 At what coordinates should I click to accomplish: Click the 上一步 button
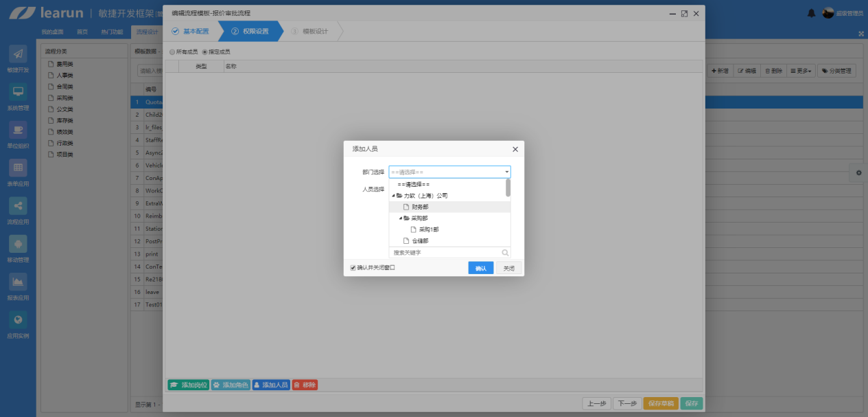pos(596,403)
